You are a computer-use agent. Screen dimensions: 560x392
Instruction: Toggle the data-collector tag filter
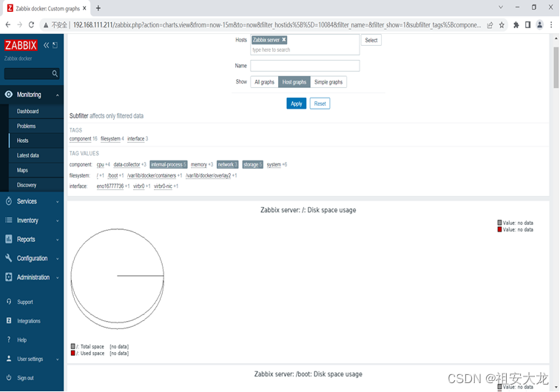click(126, 164)
